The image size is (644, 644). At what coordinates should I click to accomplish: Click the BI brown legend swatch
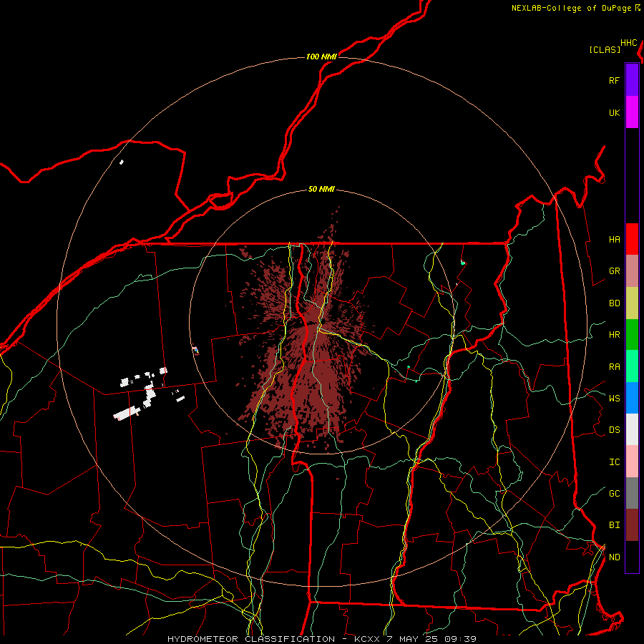tap(632, 525)
